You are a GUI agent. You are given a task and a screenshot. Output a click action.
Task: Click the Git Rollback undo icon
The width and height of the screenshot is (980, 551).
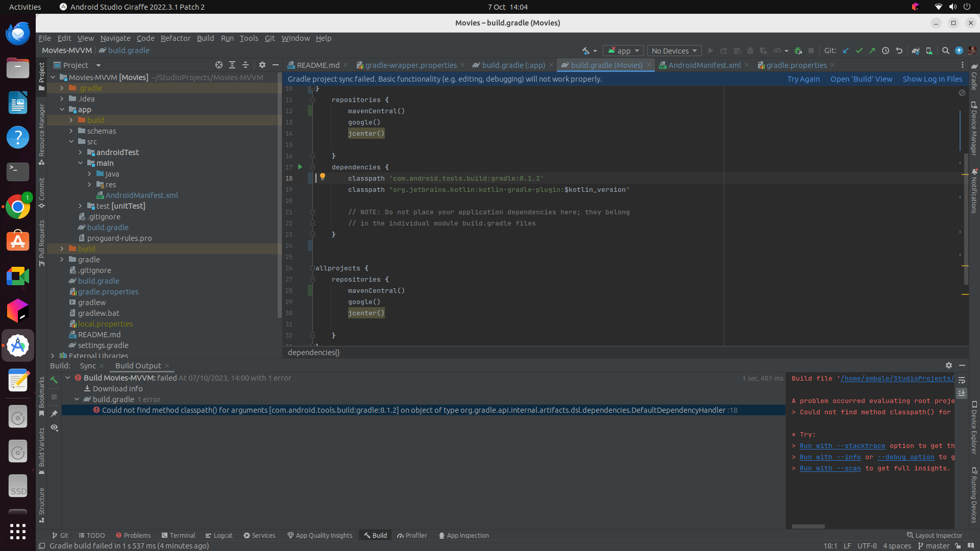[x=899, y=51]
